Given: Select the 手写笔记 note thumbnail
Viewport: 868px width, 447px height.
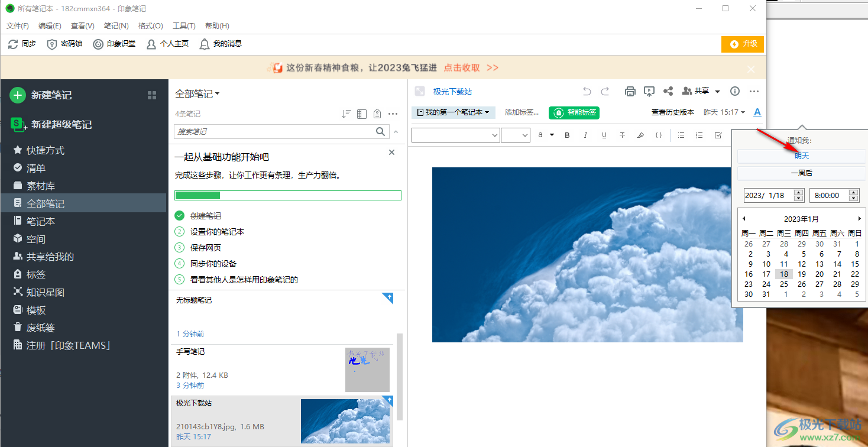Looking at the screenshot, I should [x=367, y=370].
